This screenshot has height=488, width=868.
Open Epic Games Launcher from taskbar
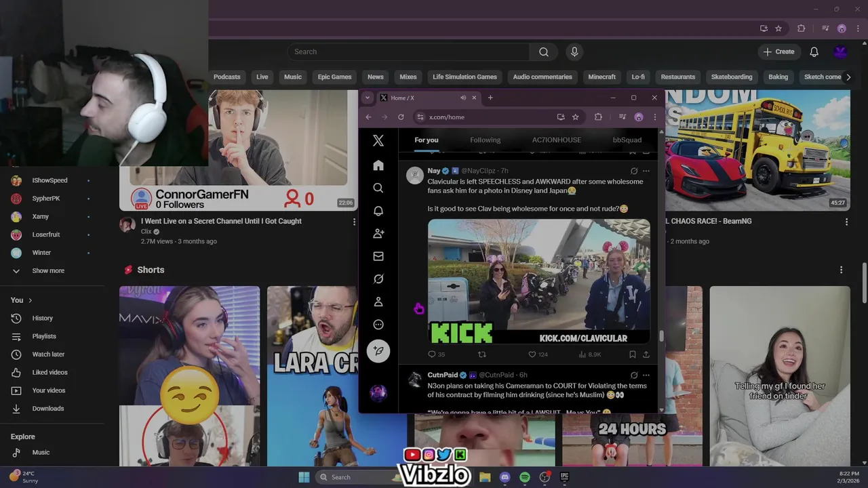[x=564, y=477]
